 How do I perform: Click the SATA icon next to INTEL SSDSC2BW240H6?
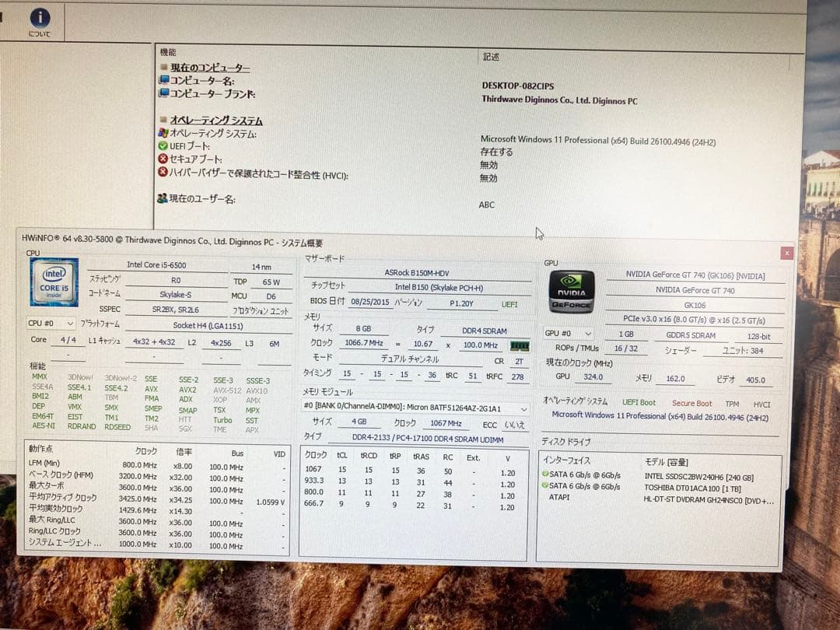click(x=544, y=475)
